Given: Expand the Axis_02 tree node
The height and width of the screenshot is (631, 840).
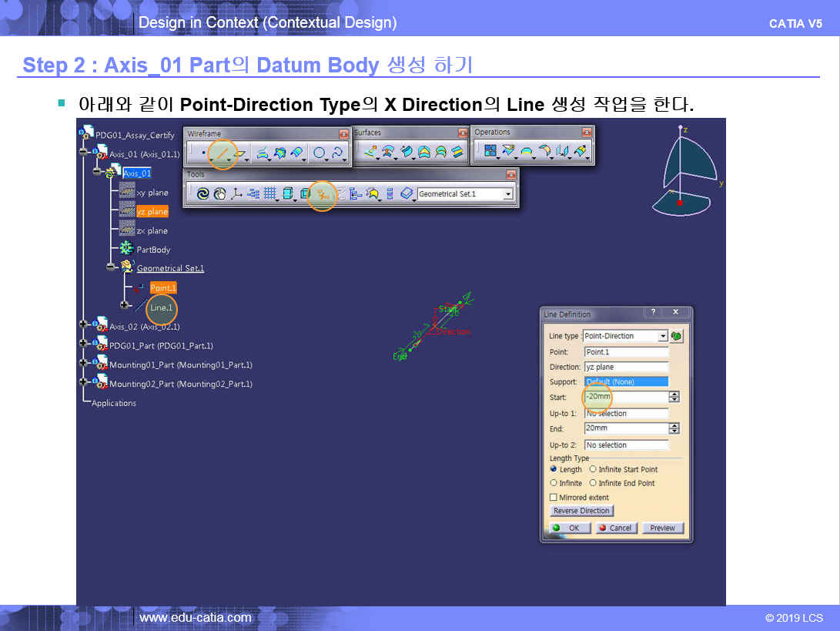Looking at the screenshot, I should (84, 326).
